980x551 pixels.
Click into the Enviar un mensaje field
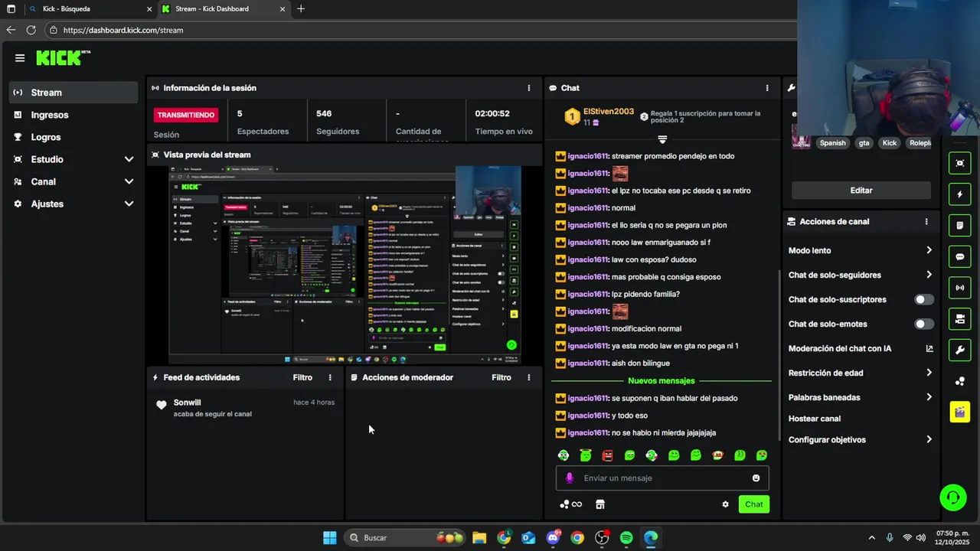pyautogui.click(x=662, y=478)
